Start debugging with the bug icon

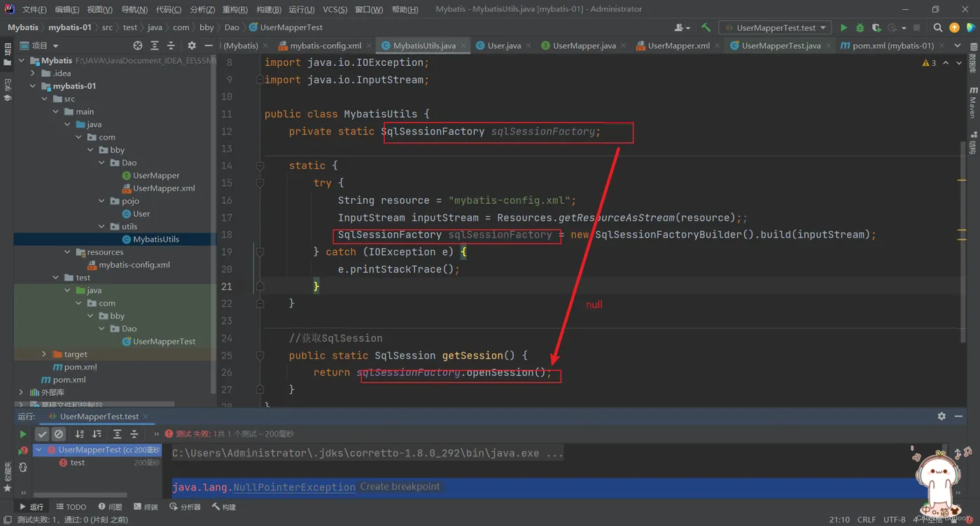pos(860,27)
